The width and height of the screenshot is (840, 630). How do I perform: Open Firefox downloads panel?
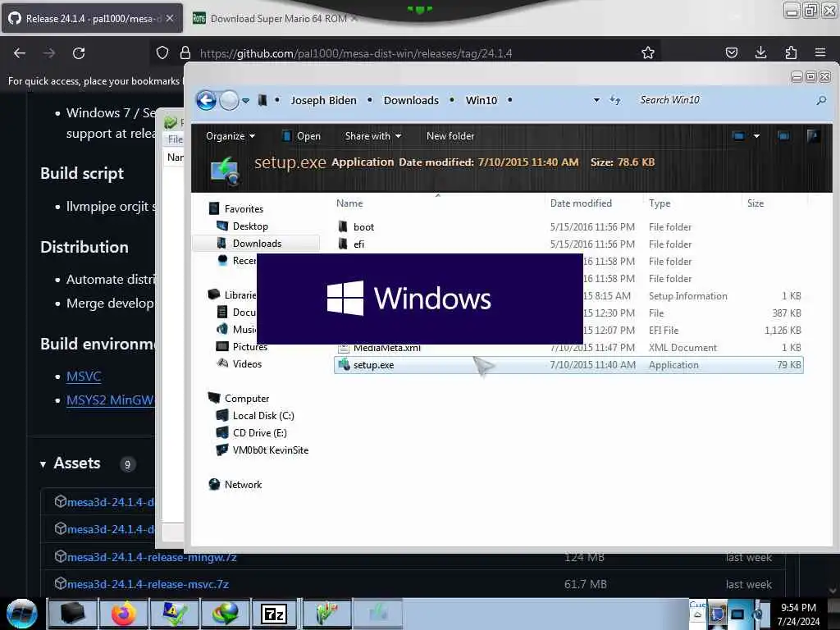(760, 53)
